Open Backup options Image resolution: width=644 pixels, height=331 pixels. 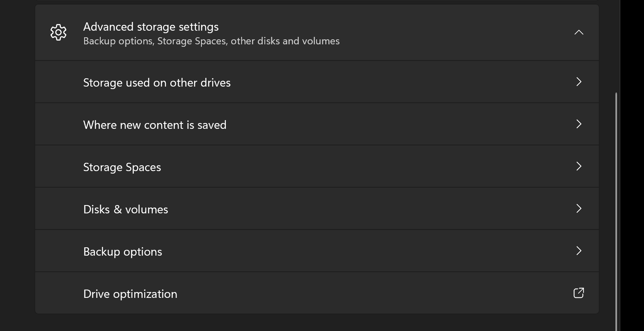123,252
